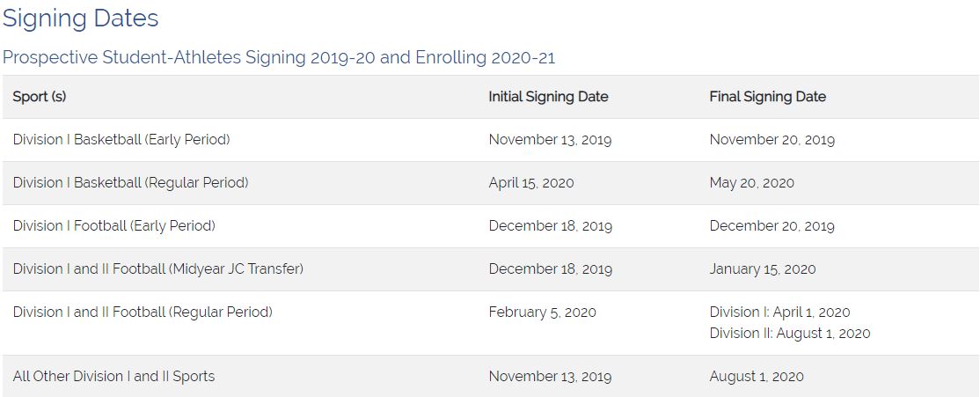Click the Midyear JC Transfer football row label
This screenshot has height=397, width=980.
coord(157,269)
